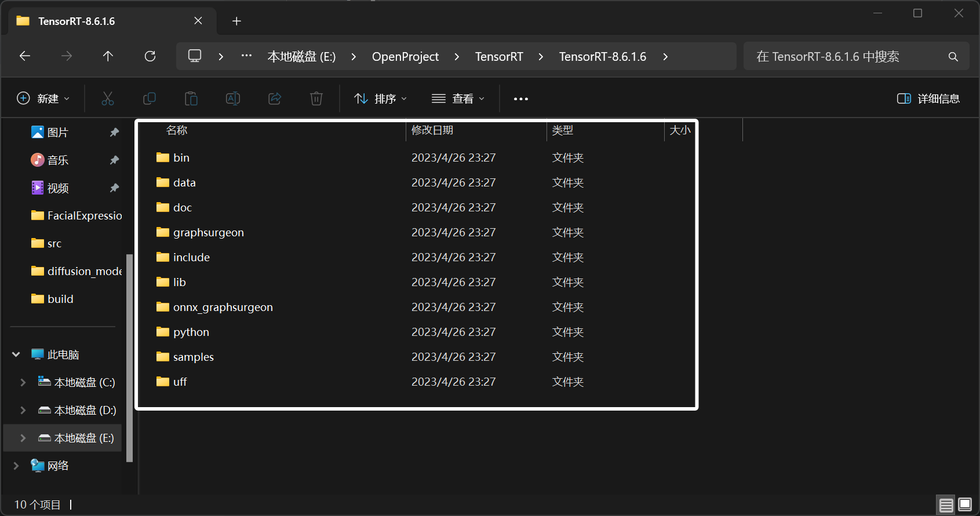Select 本地磁盘 (C:) in navigation pane
The width and height of the screenshot is (980, 516).
pos(76,382)
